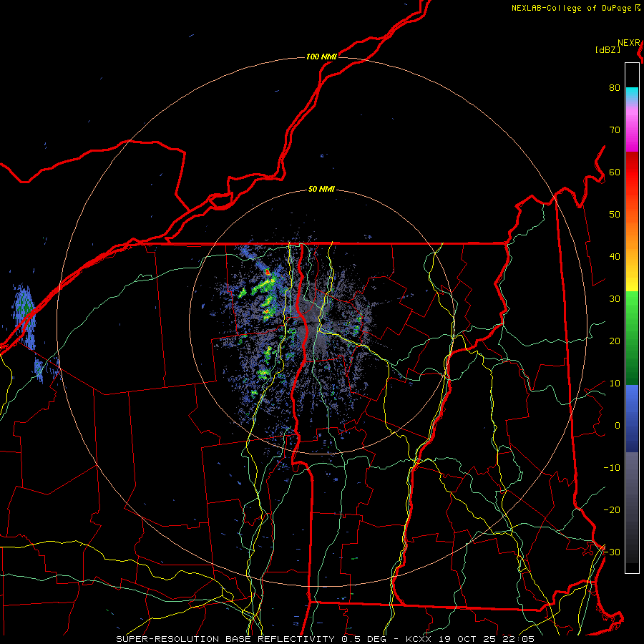Screen dimensions: 644x644
Task: Click the large blue echo near the western edge
Action: [24, 316]
